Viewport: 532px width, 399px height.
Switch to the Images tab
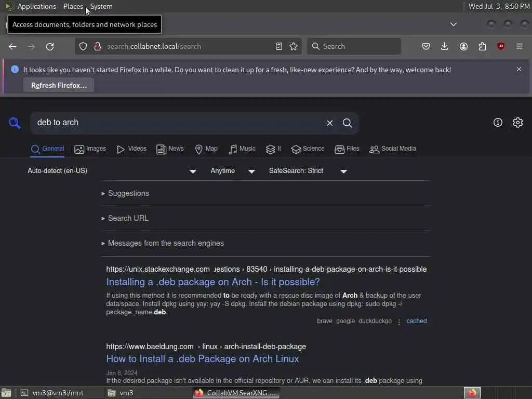(90, 149)
